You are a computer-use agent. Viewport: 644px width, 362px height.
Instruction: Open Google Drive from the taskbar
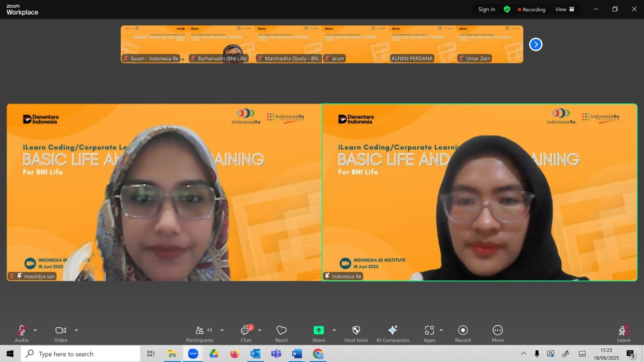click(214, 354)
